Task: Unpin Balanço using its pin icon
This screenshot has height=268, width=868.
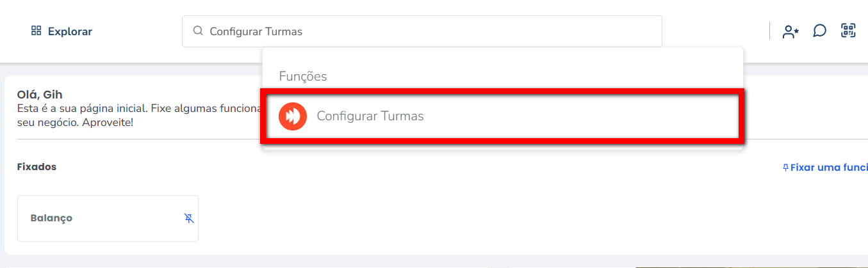Action: tap(188, 218)
